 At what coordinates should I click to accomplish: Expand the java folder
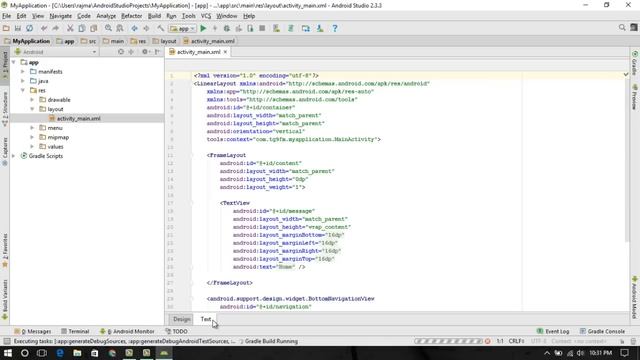point(23,81)
